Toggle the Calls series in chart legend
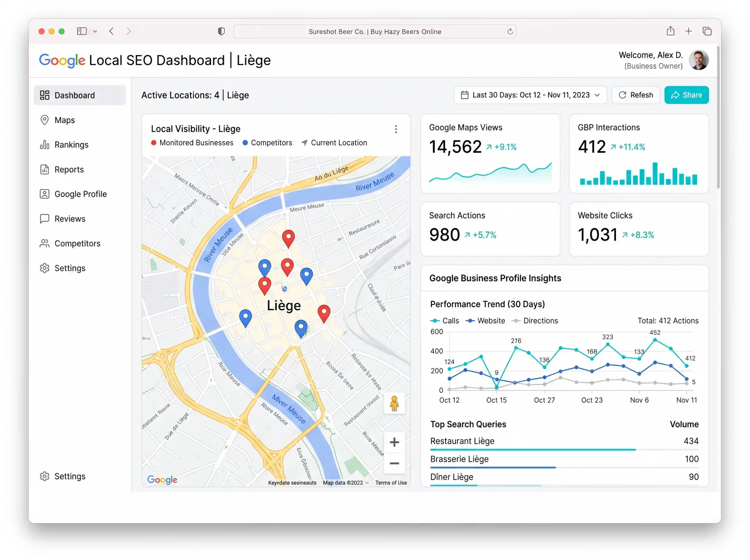Viewport: 750px width, 560px height. tap(444, 321)
